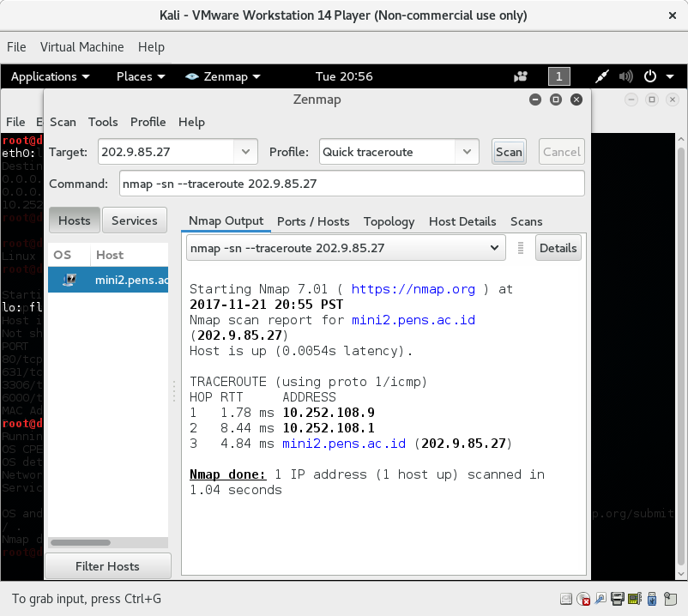Open the Help menu in Zenmap
Viewport: 688px width, 616px height.
[x=191, y=122]
